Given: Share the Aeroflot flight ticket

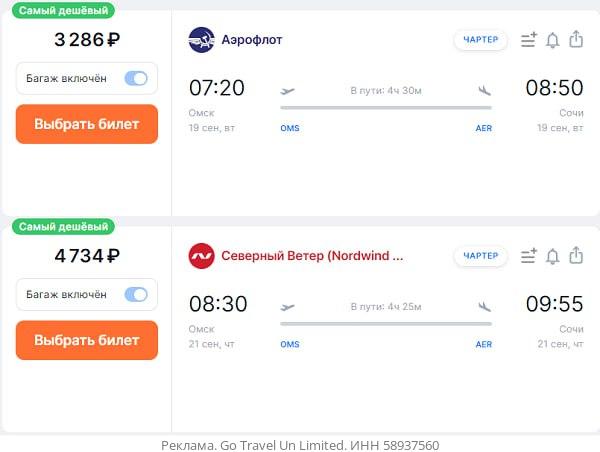Looking at the screenshot, I should pos(576,40).
